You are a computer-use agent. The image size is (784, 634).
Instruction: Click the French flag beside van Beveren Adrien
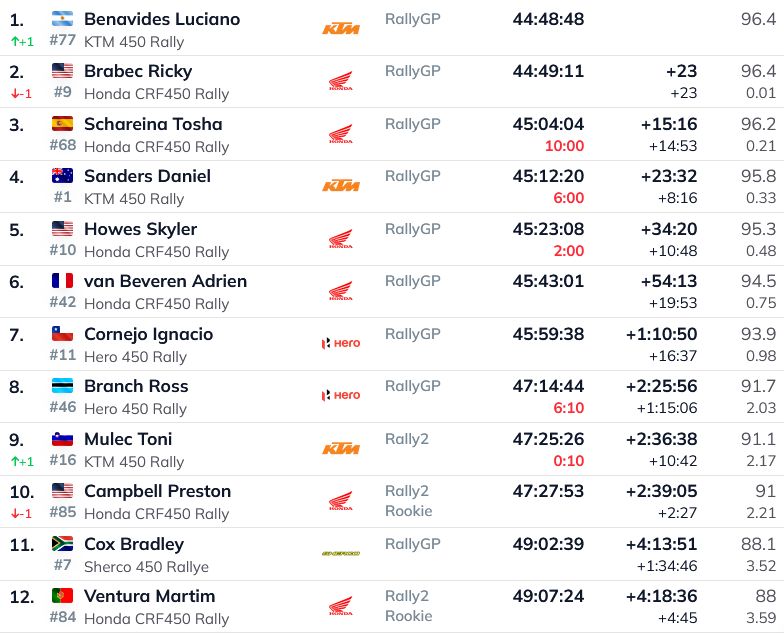[63, 281]
